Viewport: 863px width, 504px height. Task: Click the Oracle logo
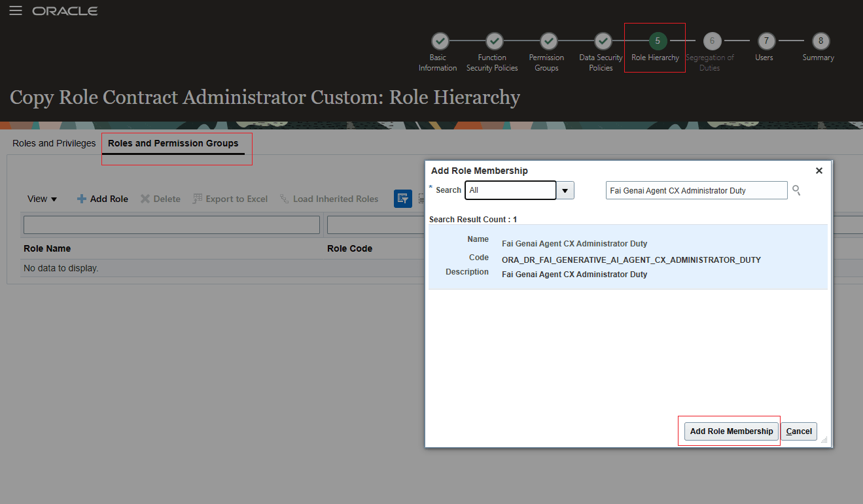(65, 11)
